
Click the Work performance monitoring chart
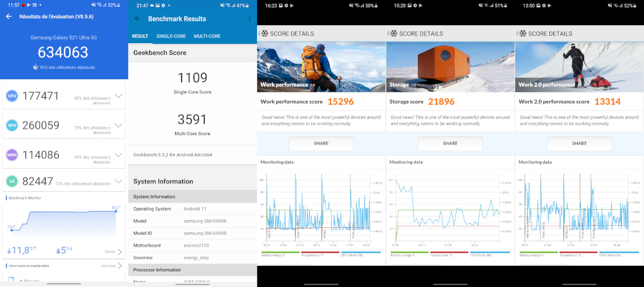[321, 209]
